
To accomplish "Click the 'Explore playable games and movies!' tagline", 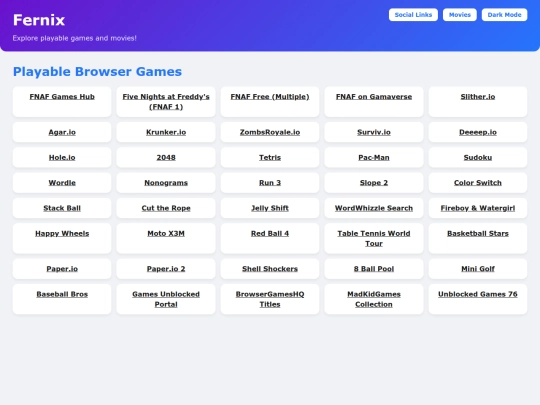I will click(74, 38).
